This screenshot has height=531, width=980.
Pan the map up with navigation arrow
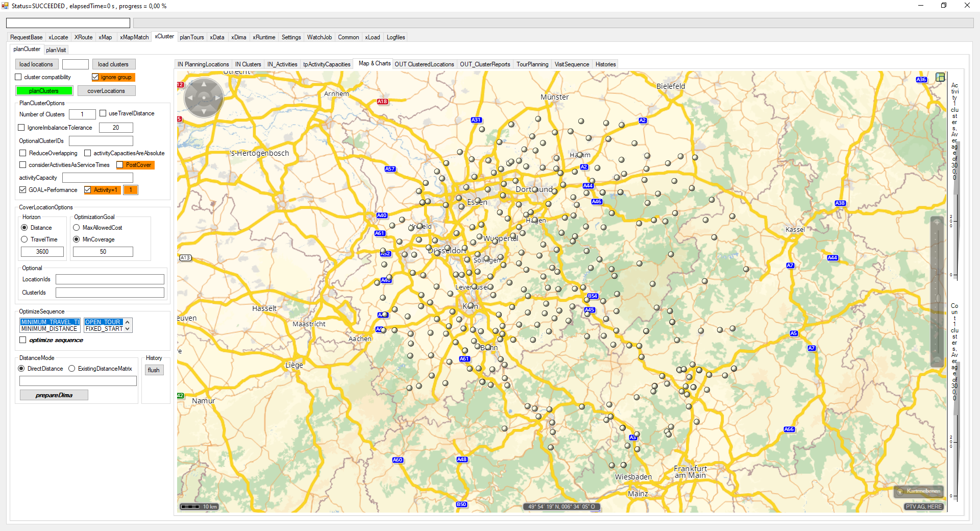(204, 84)
